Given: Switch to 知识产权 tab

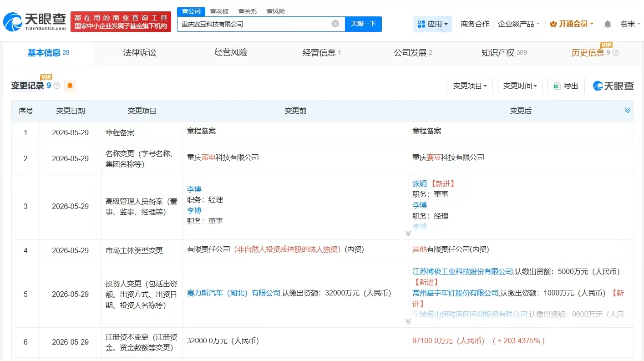Looking at the screenshot, I should (x=504, y=53).
